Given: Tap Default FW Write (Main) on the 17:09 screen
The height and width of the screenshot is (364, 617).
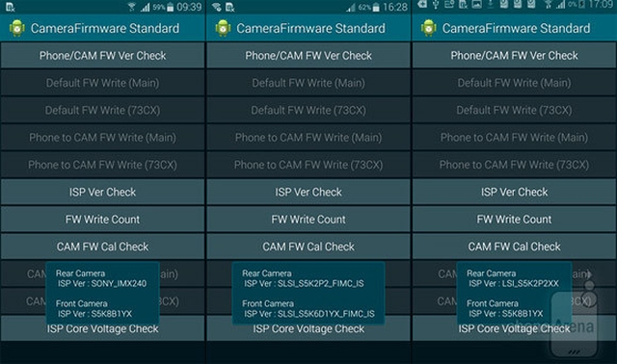Looking at the screenshot, I should [x=514, y=83].
